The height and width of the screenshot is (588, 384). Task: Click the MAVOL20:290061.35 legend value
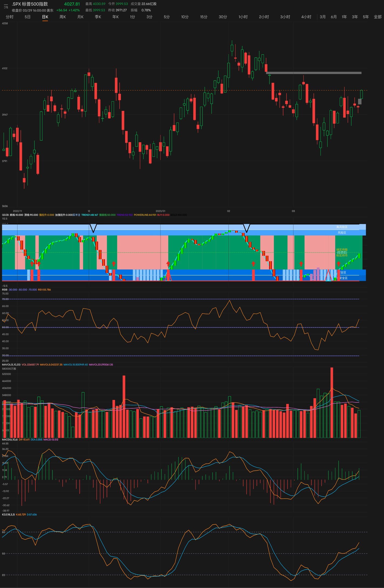(101, 365)
